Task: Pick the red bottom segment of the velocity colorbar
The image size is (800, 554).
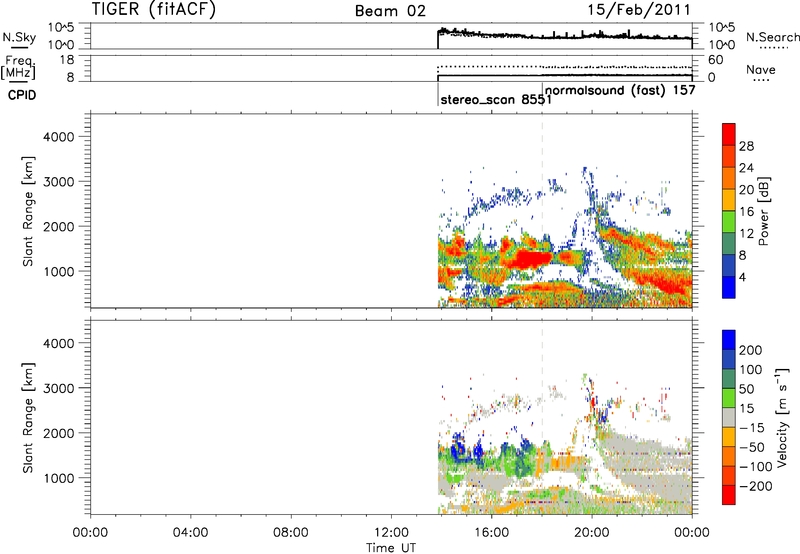Action: (x=729, y=495)
